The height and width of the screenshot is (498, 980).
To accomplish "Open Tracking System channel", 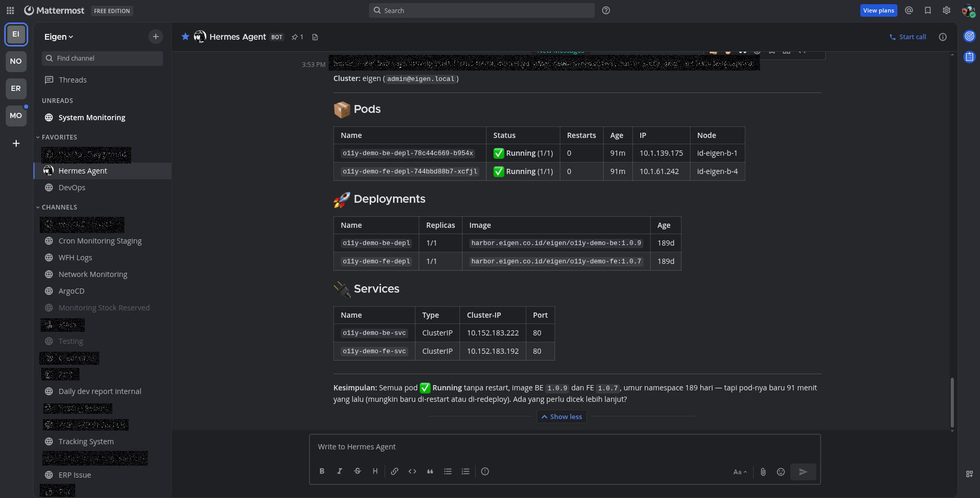I will (102, 442).
